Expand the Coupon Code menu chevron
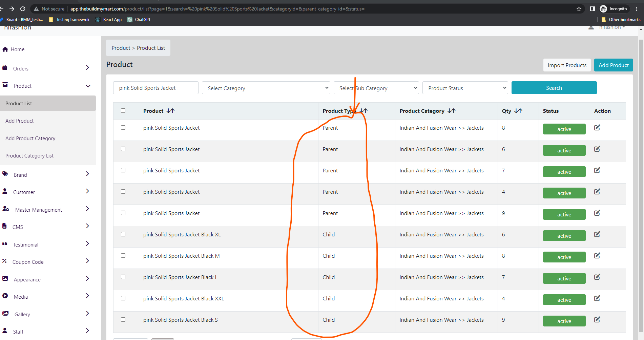This screenshot has width=644, height=340. pyautogui.click(x=87, y=261)
